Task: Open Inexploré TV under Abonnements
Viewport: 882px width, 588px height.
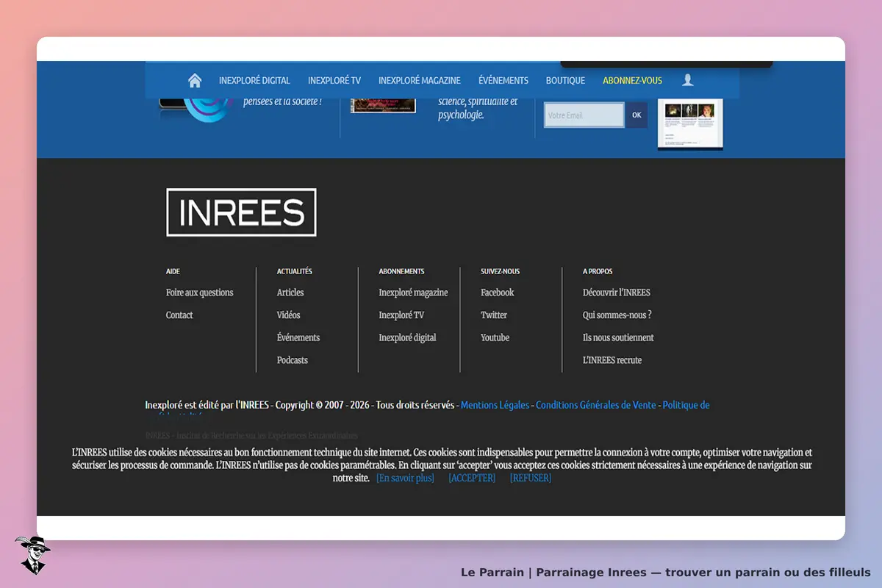Action: (401, 315)
